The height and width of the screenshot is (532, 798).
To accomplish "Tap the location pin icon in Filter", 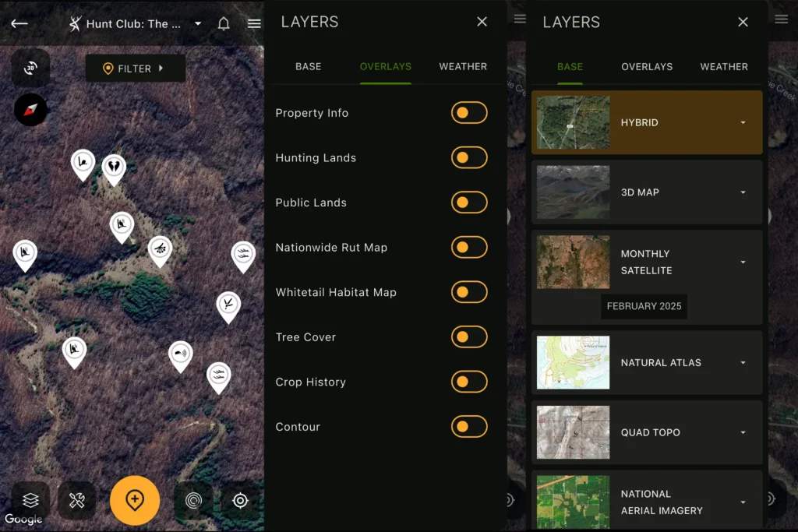I will coord(108,69).
